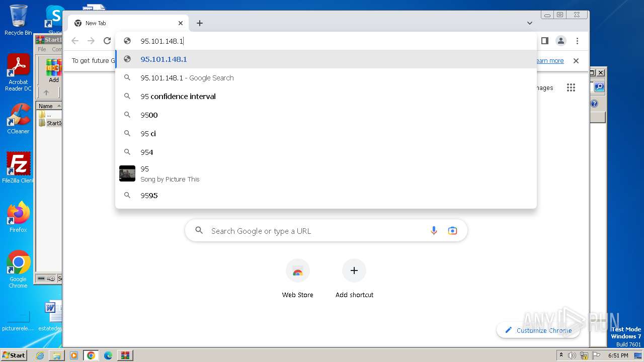Click the Chrome back arrow
Image resolution: width=644 pixels, height=362 pixels.
tap(75, 41)
